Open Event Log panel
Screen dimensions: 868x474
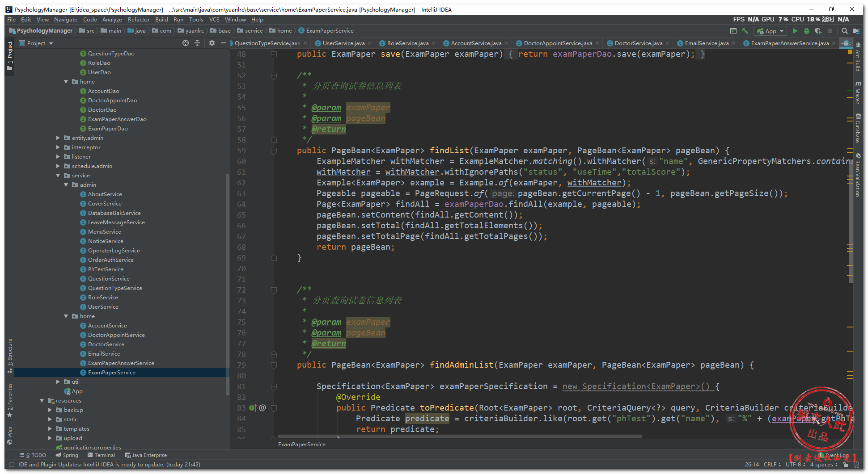[x=834, y=455]
